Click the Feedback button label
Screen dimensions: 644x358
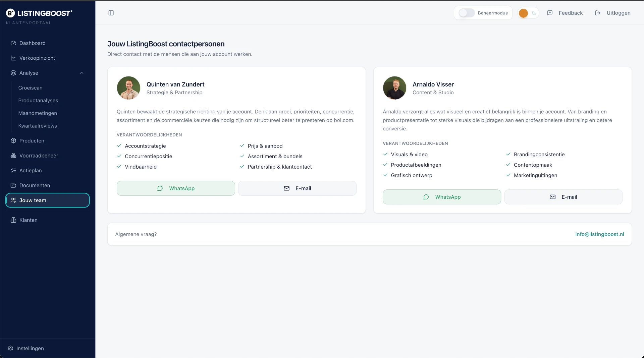571,13
